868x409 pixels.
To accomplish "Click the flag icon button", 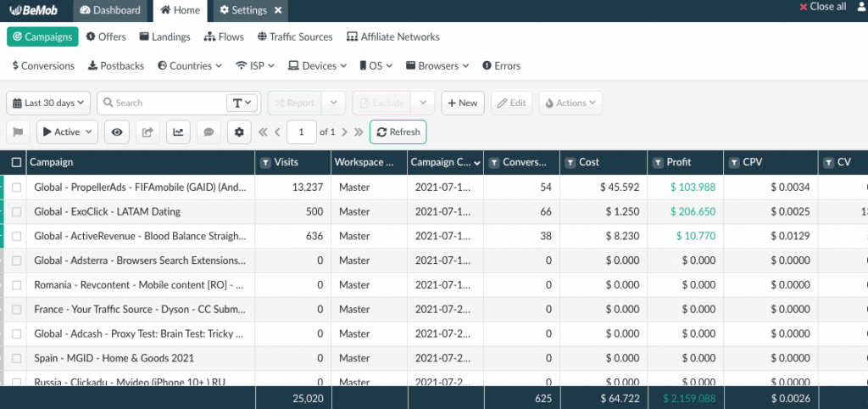I will pyautogui.click(x=19, y=132).
